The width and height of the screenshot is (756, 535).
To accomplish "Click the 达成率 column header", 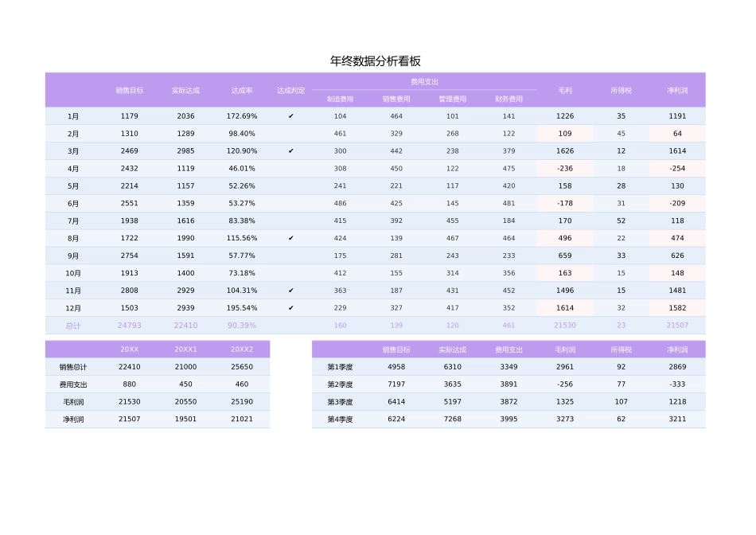I will tap(241, 90).
